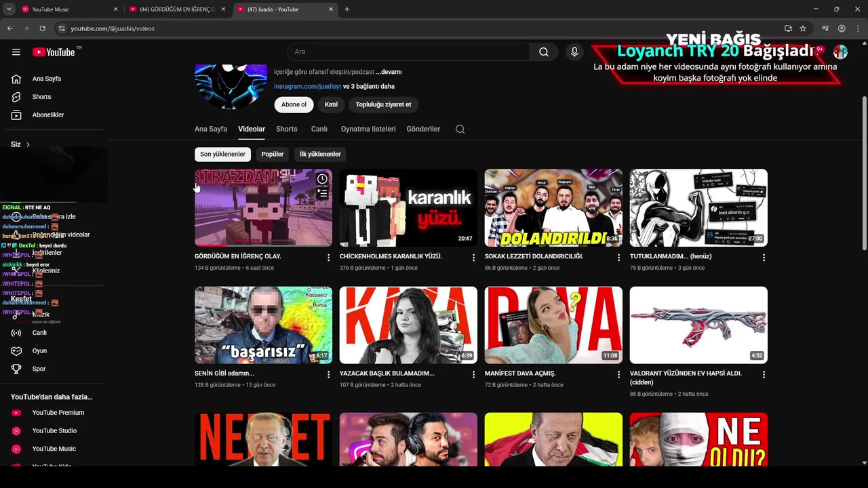868x488 pixels.
Task: Open the hamburger guide menu
Action: coord(16,52)
